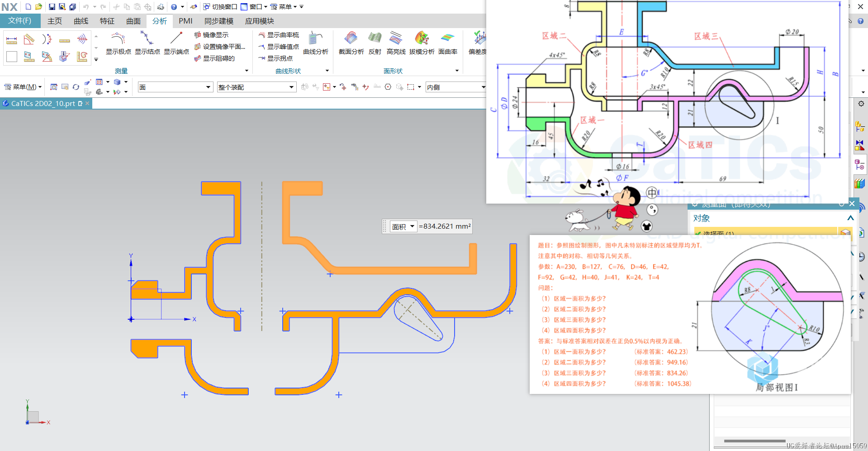Expand the Curve Shape (曲线形状) group arrow
The width and height of the screenshot is (868, 451).
click(327, 71)
